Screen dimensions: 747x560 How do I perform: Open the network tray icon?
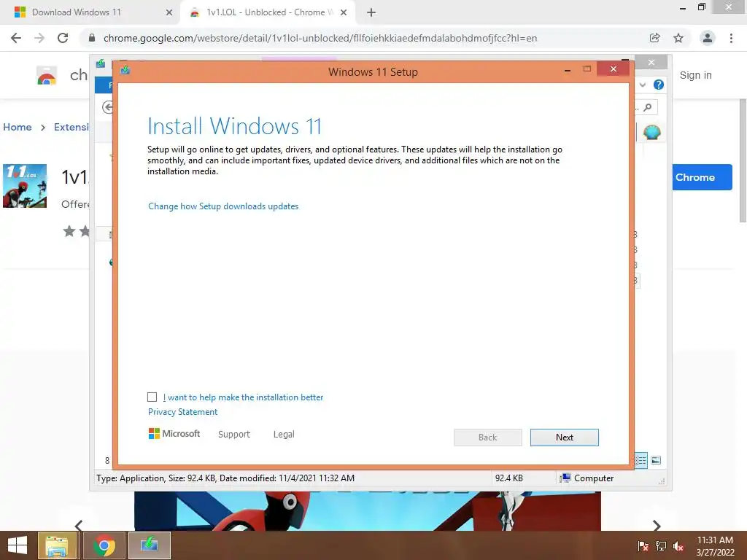click(x=661, y=546)
